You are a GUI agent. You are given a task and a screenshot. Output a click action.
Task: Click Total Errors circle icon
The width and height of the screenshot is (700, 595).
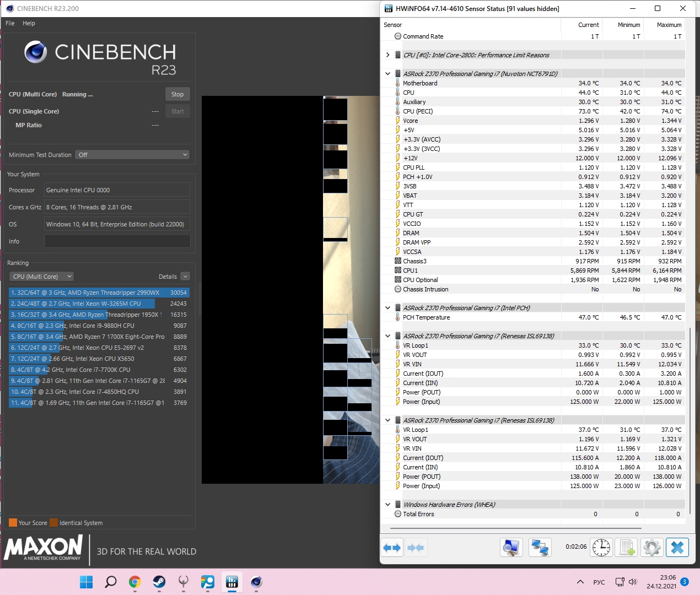click(398, 514)
